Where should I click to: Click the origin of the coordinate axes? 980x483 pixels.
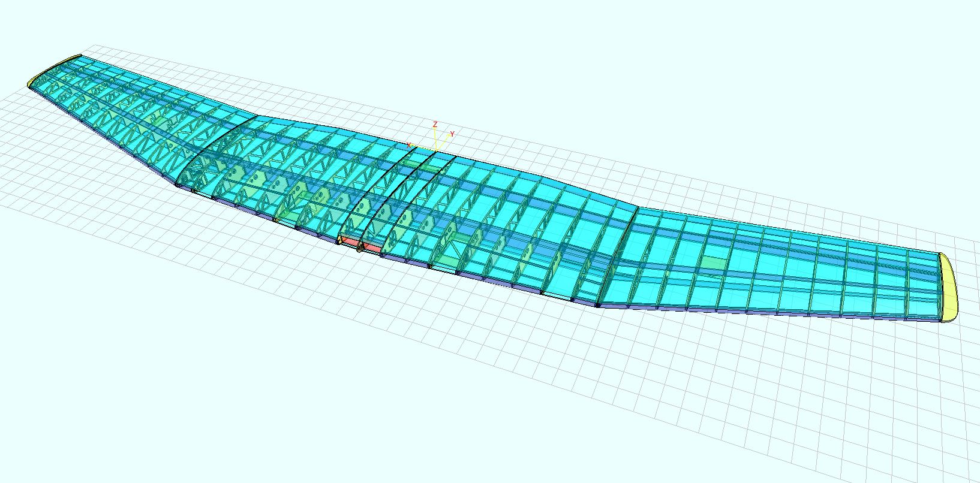click(436, 149)
